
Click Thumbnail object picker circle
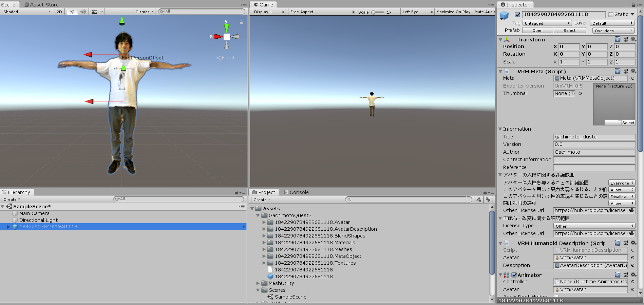point(580,94)
